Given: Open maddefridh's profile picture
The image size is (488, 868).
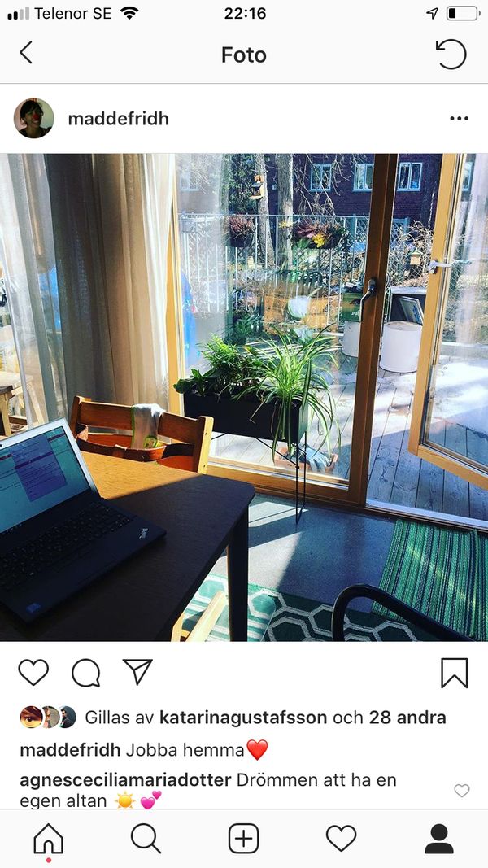Looking at the screenshot, I should [33, 119].
